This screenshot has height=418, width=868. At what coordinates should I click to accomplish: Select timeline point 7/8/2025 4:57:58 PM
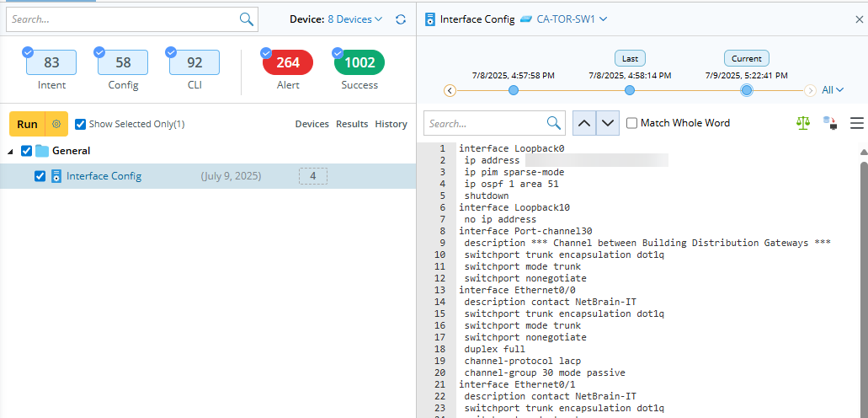[x=514, y=90]
